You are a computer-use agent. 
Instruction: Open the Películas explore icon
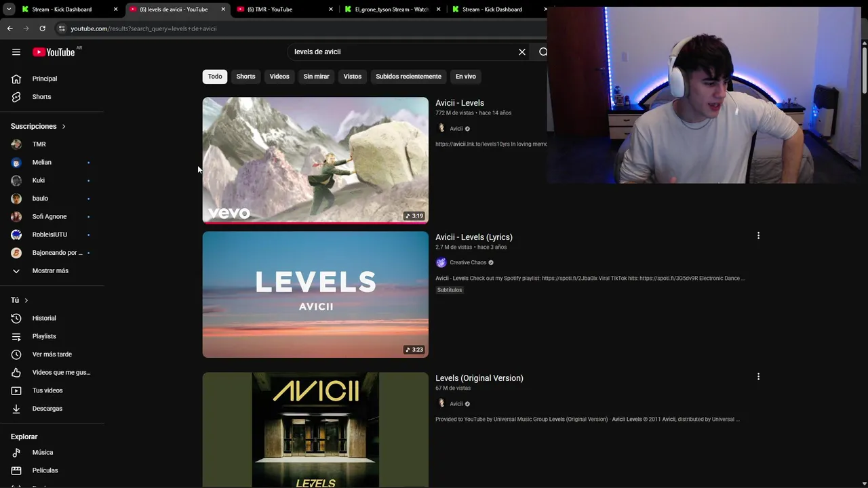[x=16, y=470]
